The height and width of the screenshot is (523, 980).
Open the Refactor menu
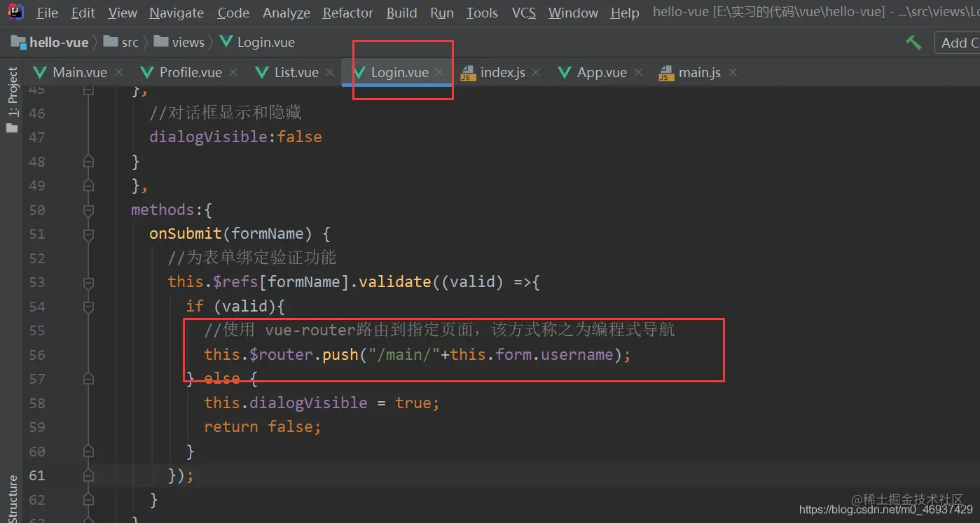(348, 13)
